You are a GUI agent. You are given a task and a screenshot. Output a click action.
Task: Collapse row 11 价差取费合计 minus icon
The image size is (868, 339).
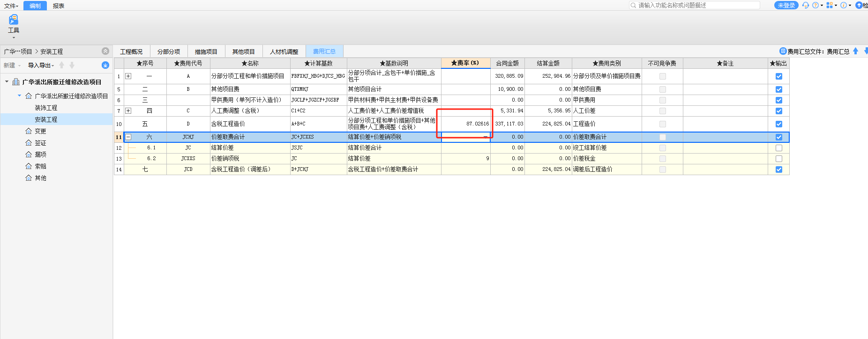(x=128, y=137)
